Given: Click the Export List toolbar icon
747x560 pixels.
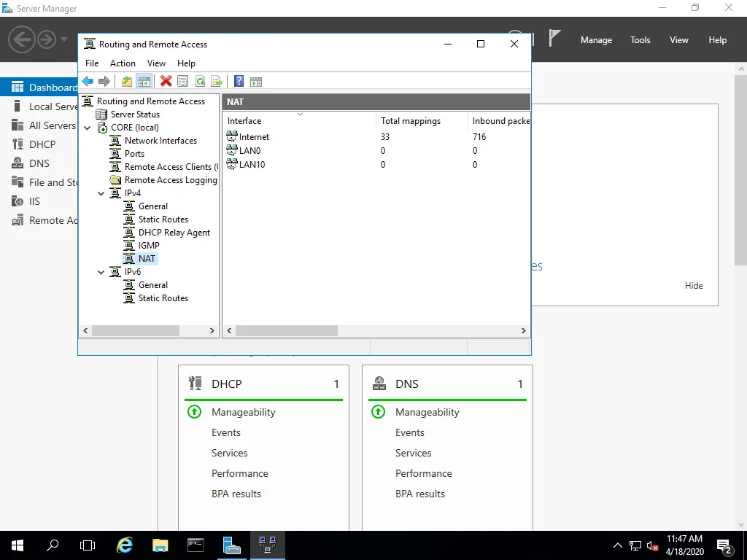Looking at the screenshot, I should pyautogui.click(x=217, y=82).
